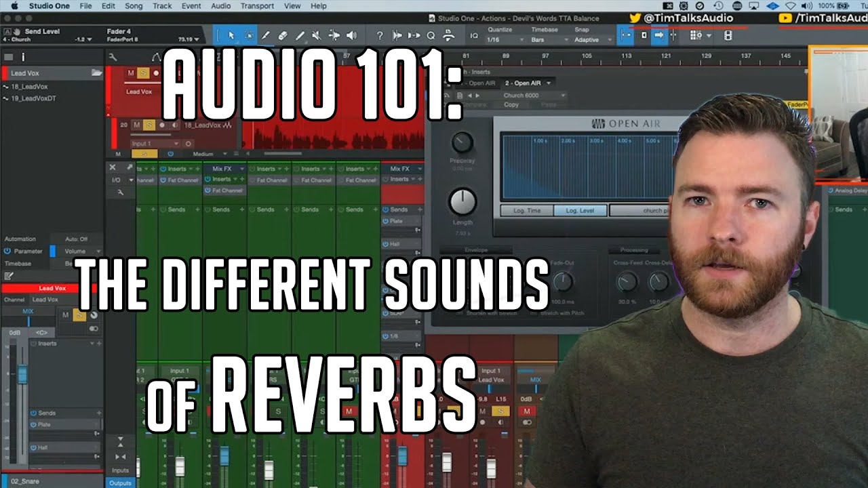Select the Mute tool

click(317, 35)
